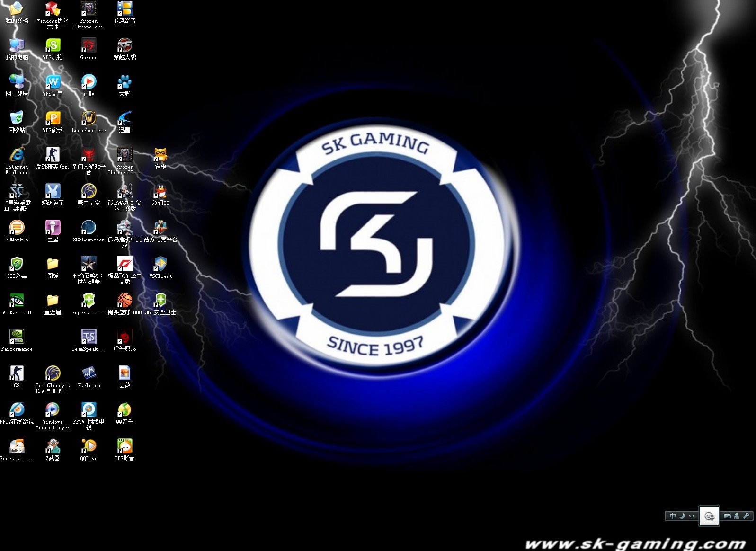Click the 3DMark06 shortcut

pyautogui.click(x=17, y=228)
